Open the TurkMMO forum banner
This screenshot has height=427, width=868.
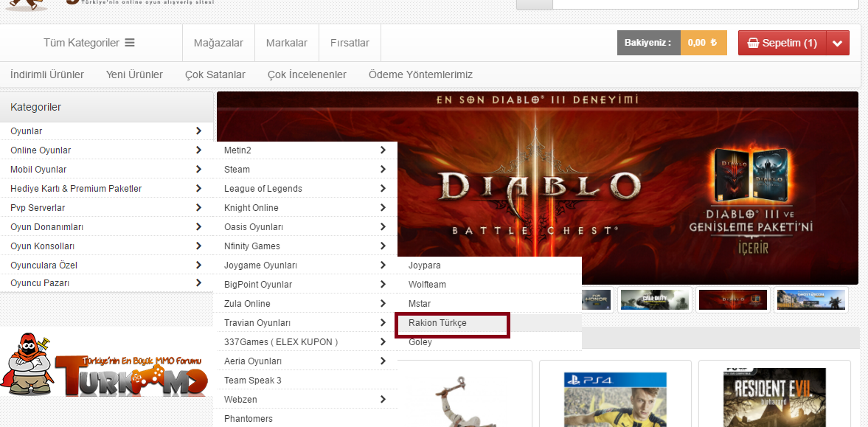pos(105,364)
